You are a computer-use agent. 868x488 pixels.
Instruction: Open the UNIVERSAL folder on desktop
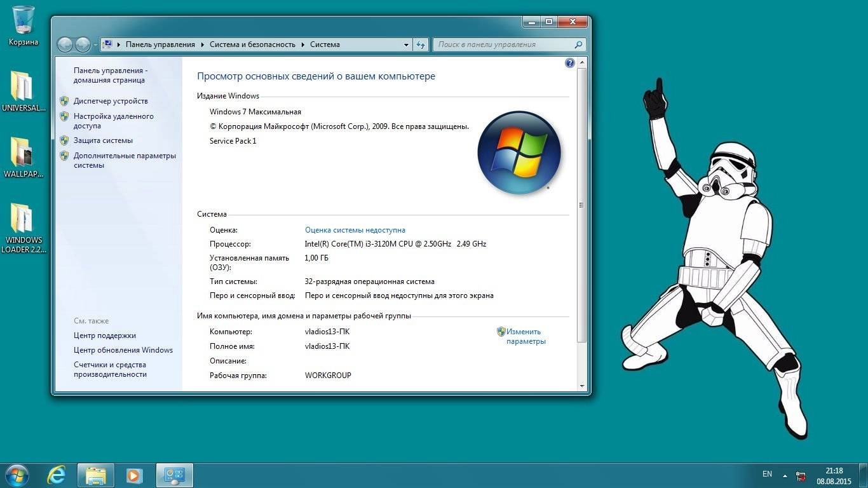pyautogui.click(x=24, y=91)
